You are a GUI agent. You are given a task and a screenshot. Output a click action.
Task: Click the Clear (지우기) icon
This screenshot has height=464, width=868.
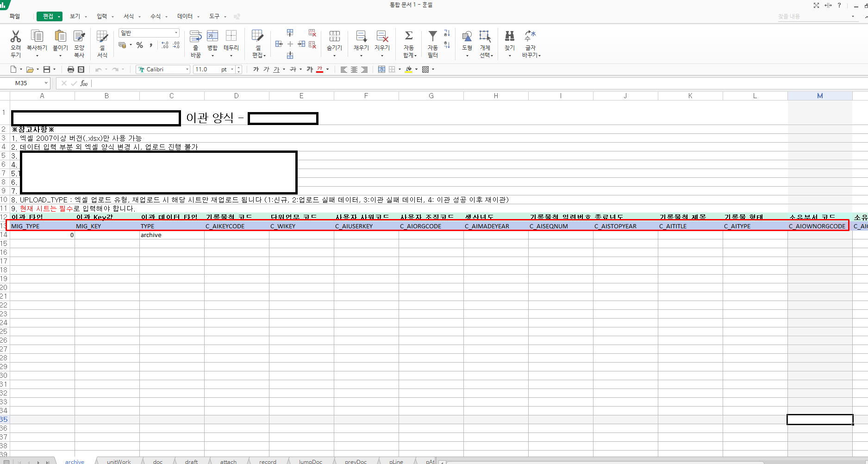(382, 36)
